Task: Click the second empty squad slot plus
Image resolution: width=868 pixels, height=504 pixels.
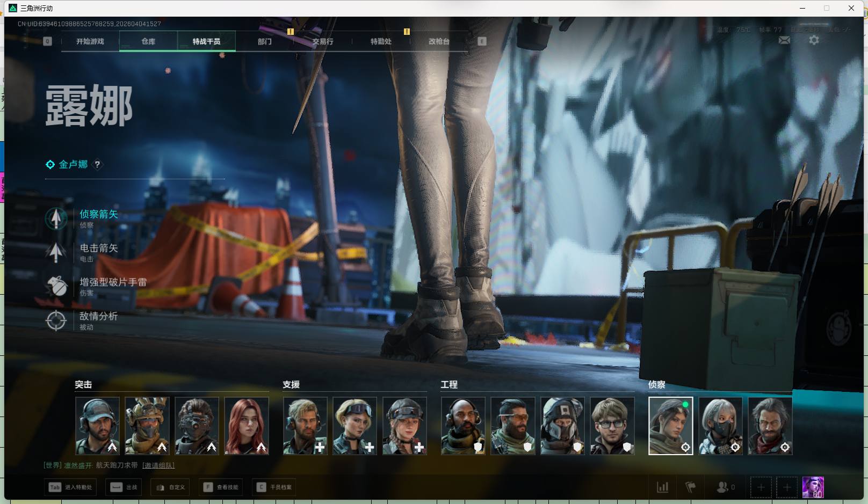Action: [x=787, y=487]
